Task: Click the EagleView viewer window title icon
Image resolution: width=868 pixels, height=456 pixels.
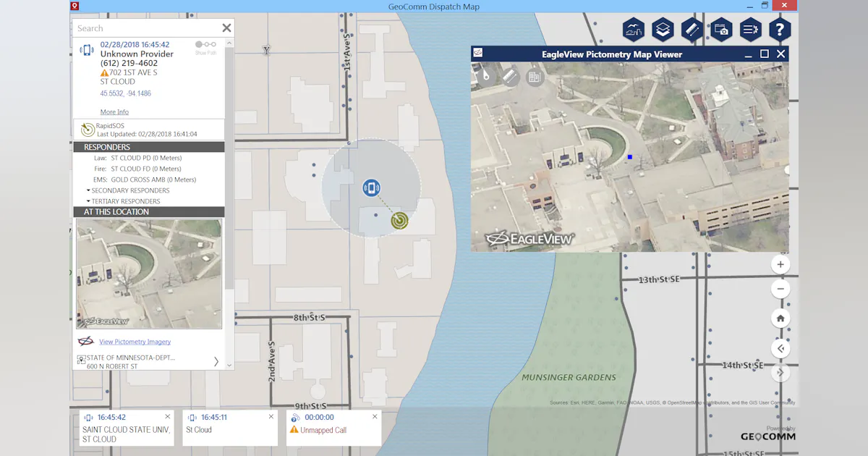Action: tap(478, 54)
